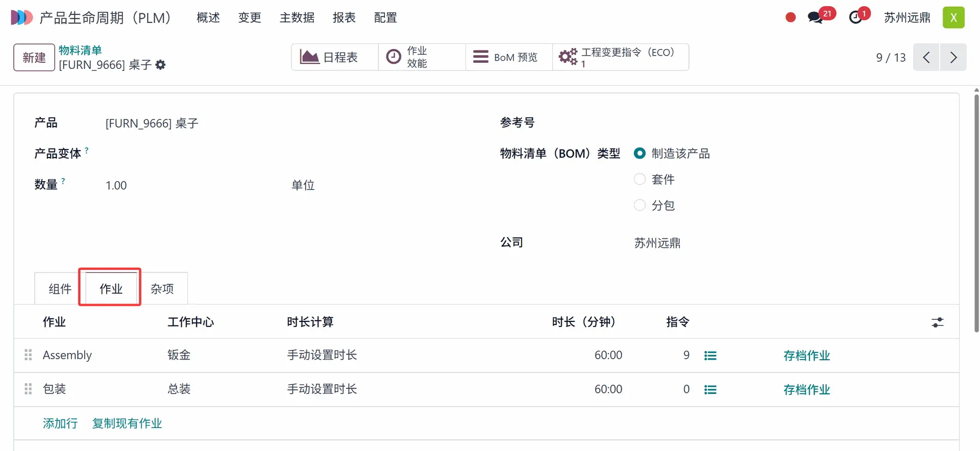Viewport: 980px width, 451px height.
Task: Click the 新建 button
Action: pyautogui.click(x=34, y=58)
